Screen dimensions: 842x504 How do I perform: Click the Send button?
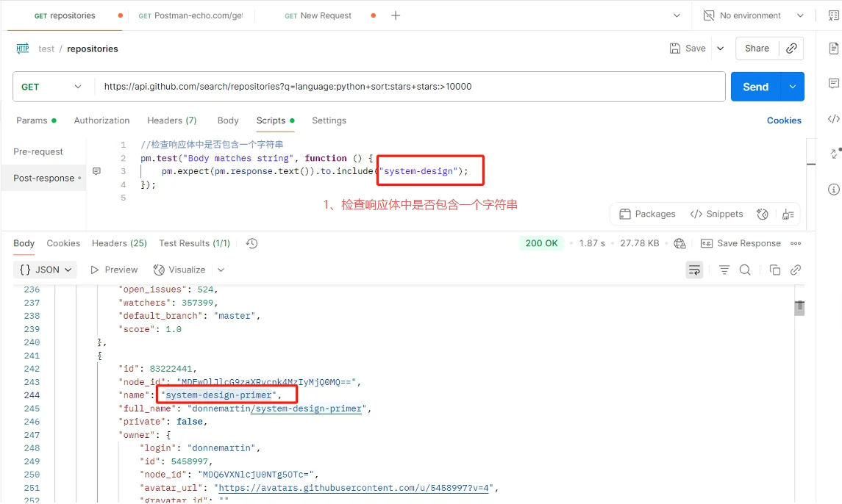click(755, 87)
